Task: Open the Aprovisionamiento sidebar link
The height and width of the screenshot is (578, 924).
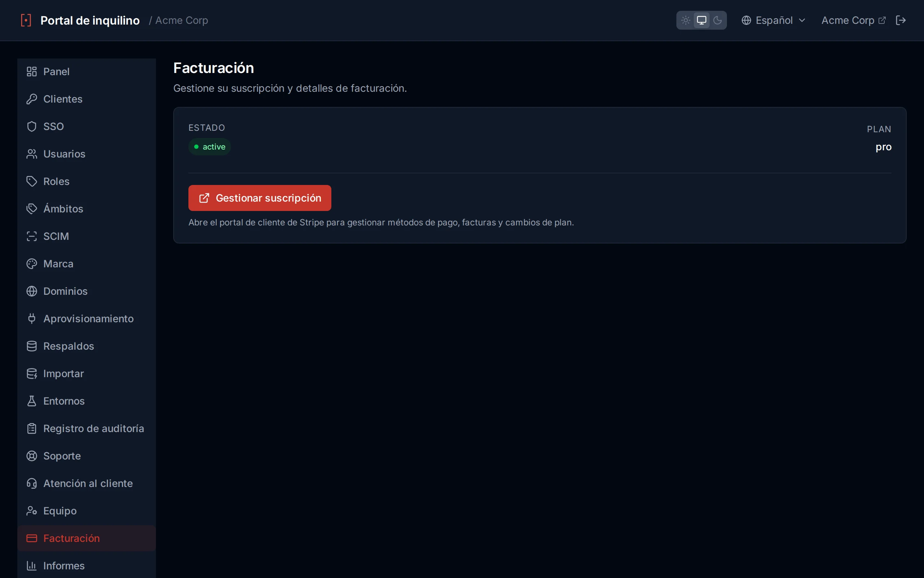Action: click(x=87, y=318)
